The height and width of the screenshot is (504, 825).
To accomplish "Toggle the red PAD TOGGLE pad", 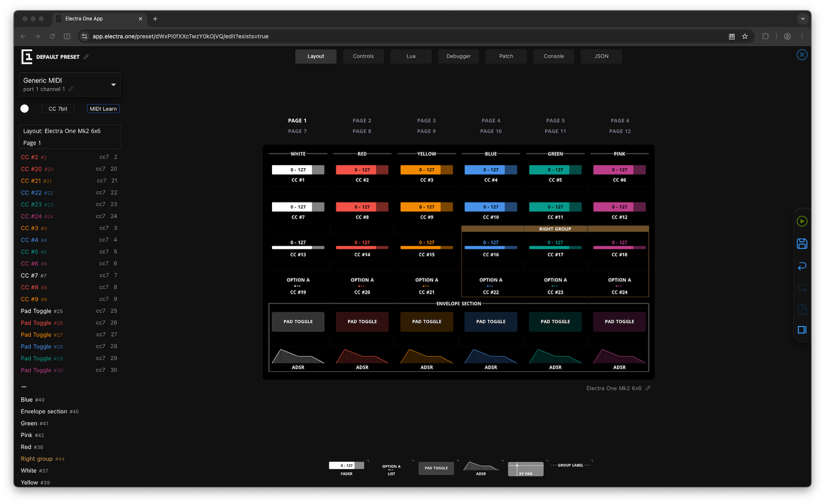I will click(362, 322).
